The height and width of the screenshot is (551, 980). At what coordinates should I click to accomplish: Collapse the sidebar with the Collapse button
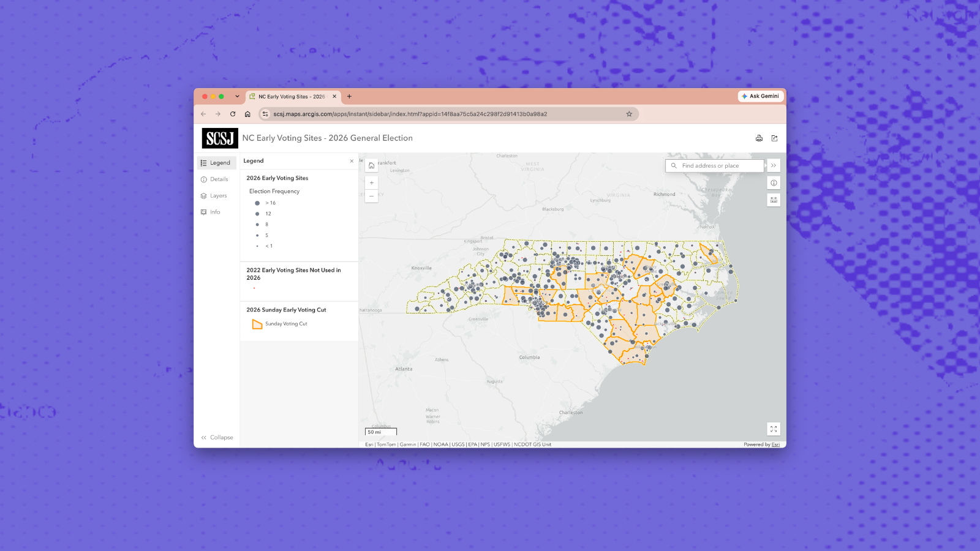pos(217,437)
